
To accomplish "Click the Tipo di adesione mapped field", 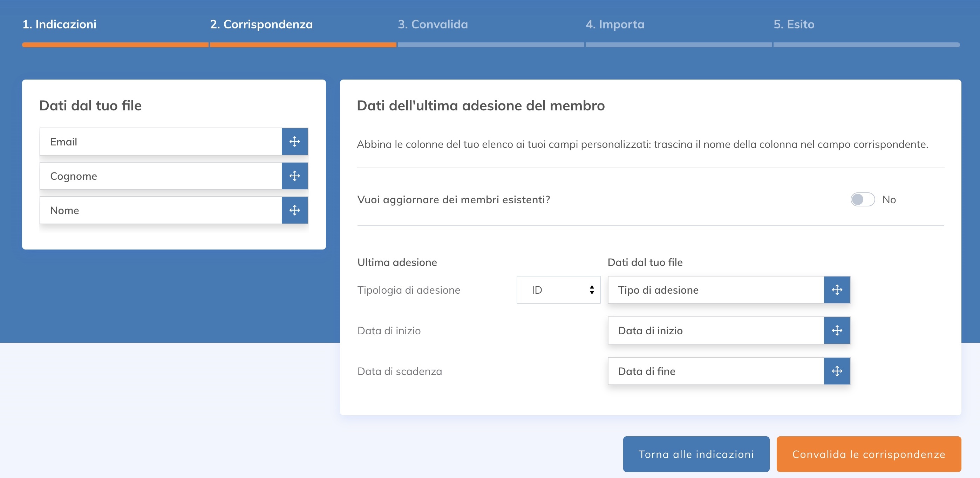I will click(x=715, y=290).
